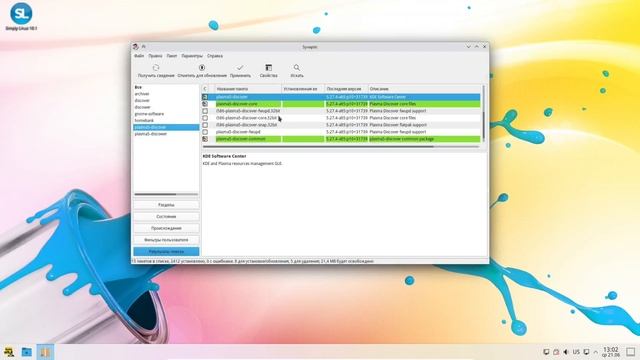This screenshot has height=360, width=640.
Task: Select the archiver entry in the sidebar
Action: [x=142, y=94]
